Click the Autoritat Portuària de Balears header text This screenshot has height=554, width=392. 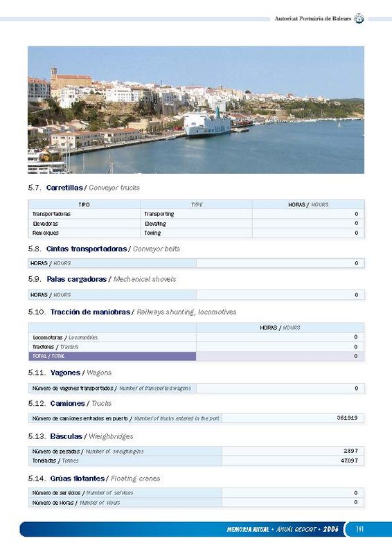[x=313, y=19]
